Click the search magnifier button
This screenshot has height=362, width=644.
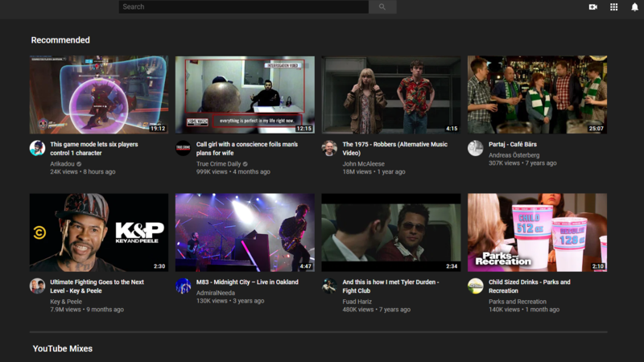pyautogui.click(x=382, y=7)
